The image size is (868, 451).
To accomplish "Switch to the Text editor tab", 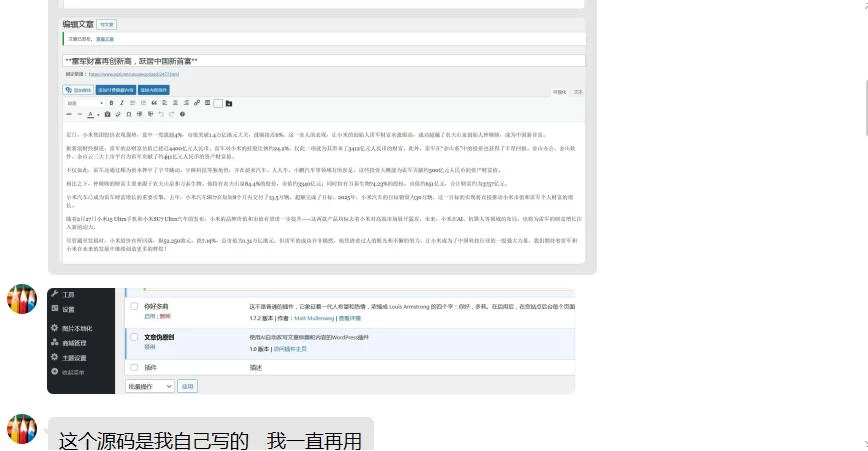I will [x=578, y=92].
